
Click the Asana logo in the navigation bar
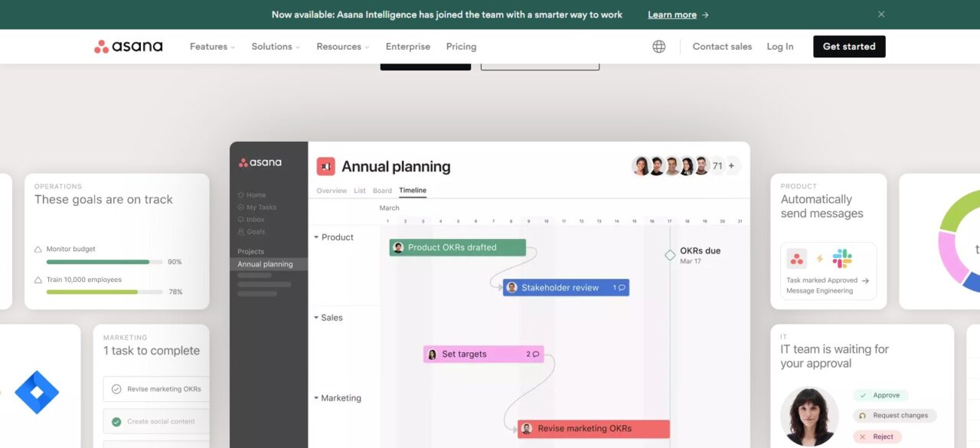click(128, 47)
